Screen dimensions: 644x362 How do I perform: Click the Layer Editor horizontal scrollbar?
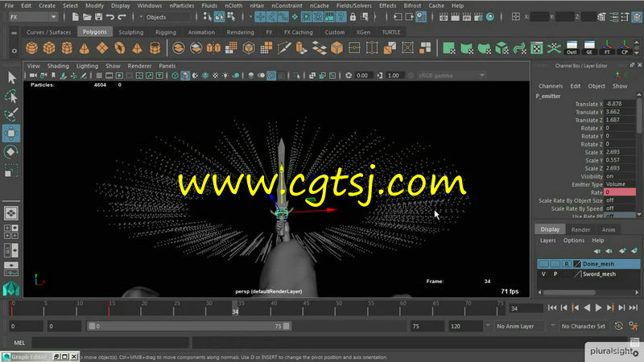coord(569,293)
